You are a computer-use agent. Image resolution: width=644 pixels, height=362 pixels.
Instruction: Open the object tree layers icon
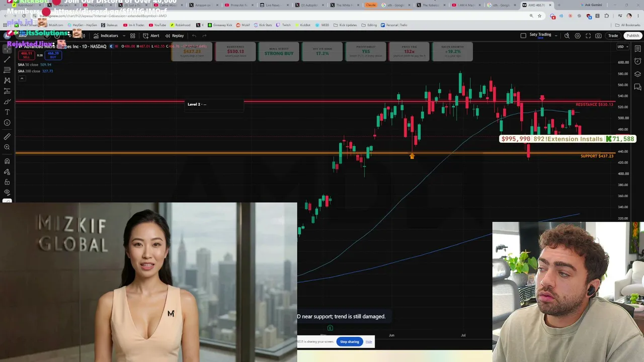coord(638,74)
